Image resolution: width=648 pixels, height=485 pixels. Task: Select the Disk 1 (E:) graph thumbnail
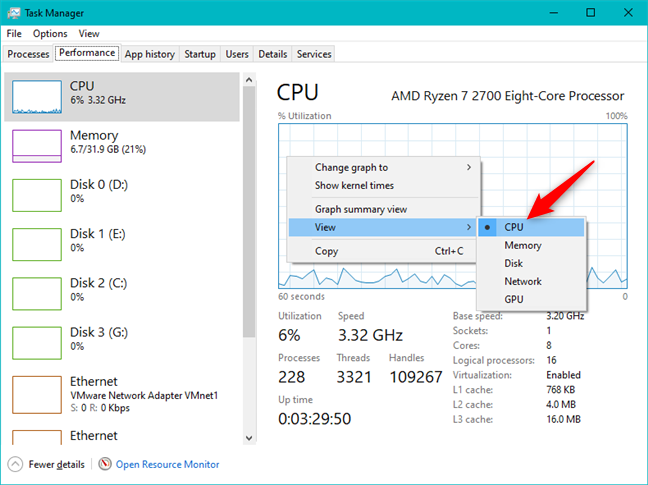pyautogui.click(x=37, y=244)
